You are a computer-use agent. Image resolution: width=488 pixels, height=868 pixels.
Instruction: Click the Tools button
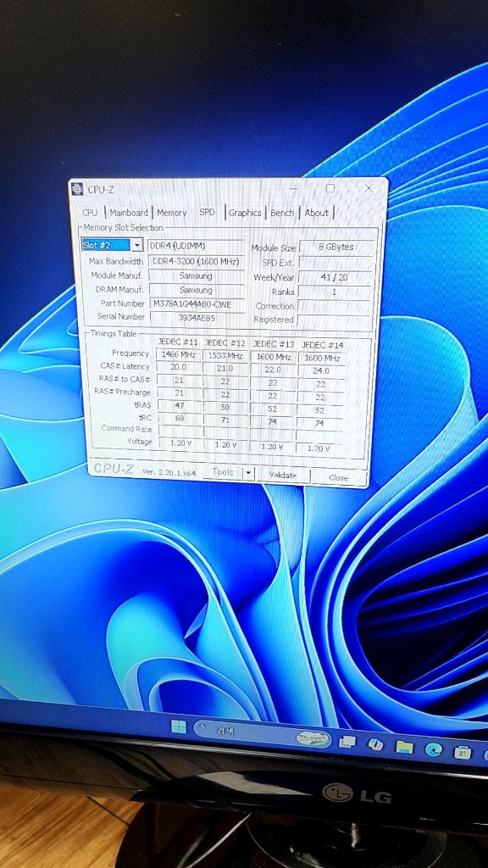tap(223, 472)
